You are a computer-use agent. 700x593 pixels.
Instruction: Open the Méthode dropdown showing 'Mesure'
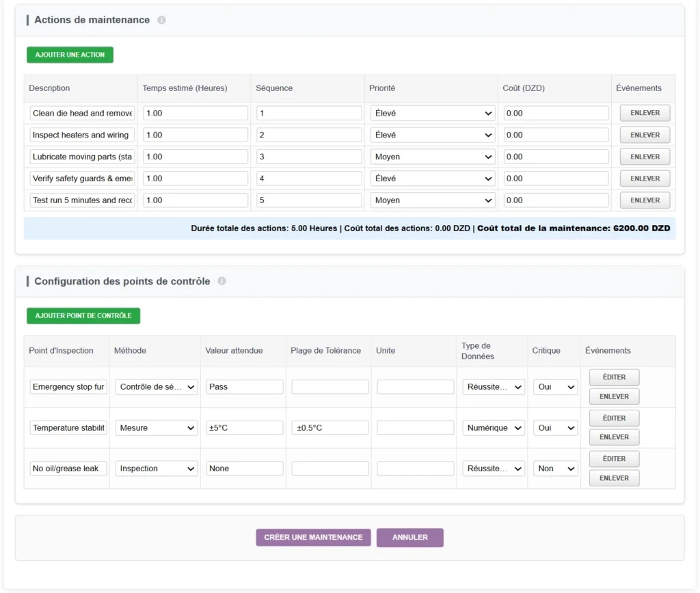pyautogui.click(x=156, y=427)
